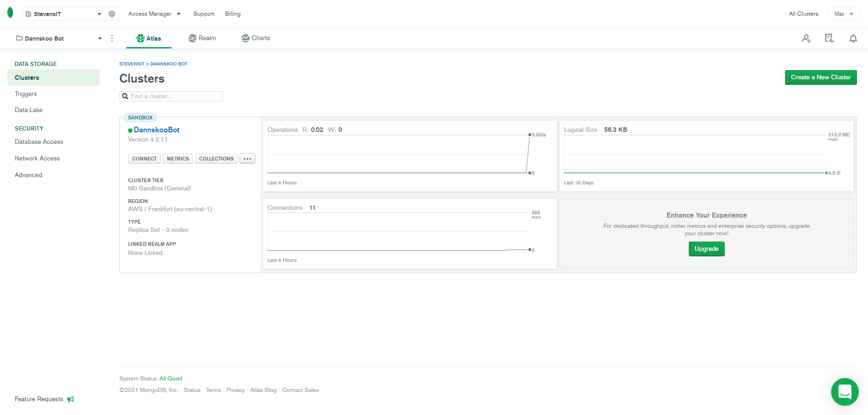Open the Max user account dropdown
The height and width of the screenshot is (415, 868).
click(844, 14)
